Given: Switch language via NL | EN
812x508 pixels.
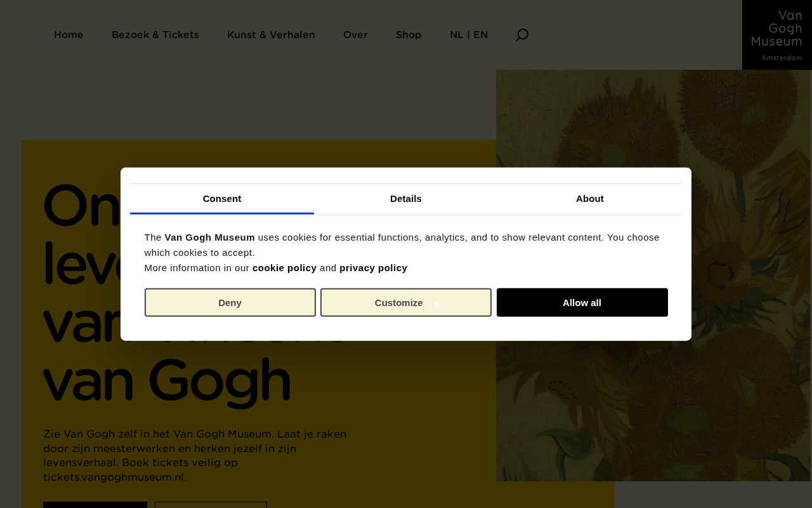Looking at the screenshot, I should click(469, 35).
